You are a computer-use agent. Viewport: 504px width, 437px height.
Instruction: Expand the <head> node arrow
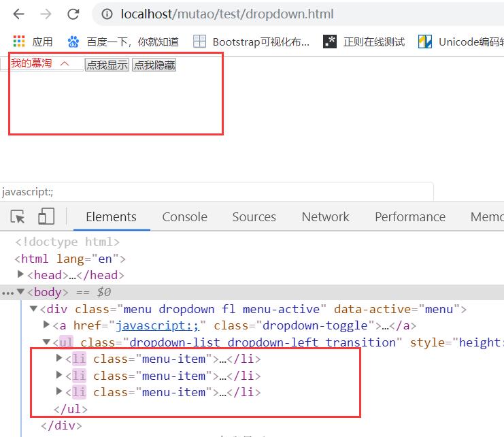click(20, 274)
